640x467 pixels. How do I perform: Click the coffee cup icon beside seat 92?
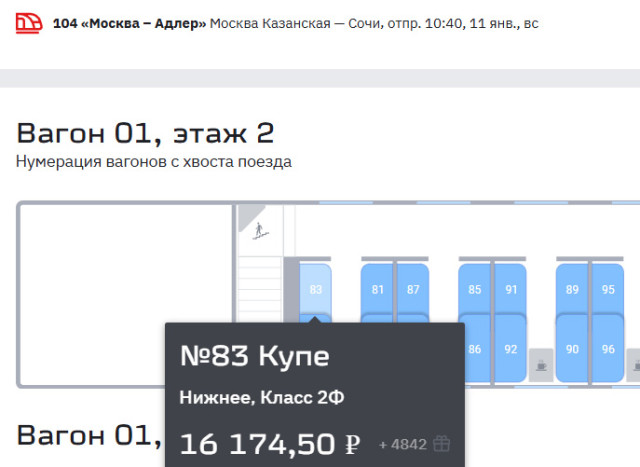point(541,362)
